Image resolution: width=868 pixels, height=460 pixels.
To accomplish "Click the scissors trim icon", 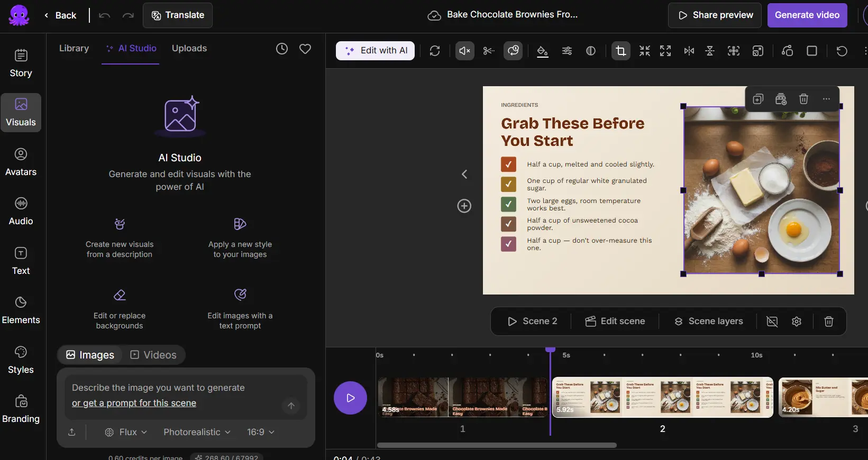I will click(489, 51).
